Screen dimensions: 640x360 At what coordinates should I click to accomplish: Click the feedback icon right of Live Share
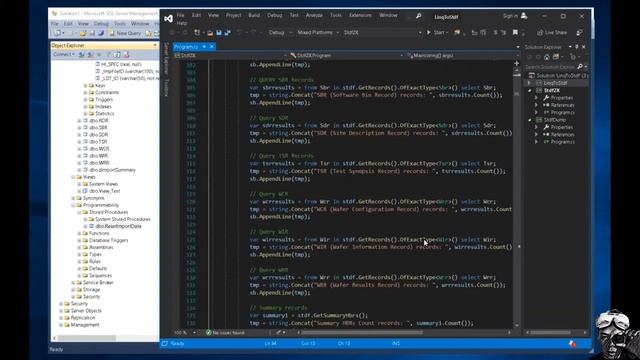point(579,33)
